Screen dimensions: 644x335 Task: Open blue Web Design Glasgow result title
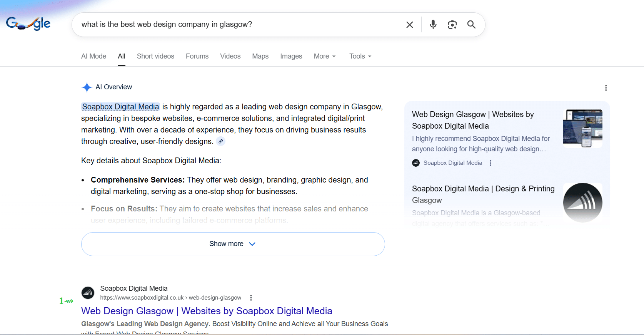(x=207, y=311)
